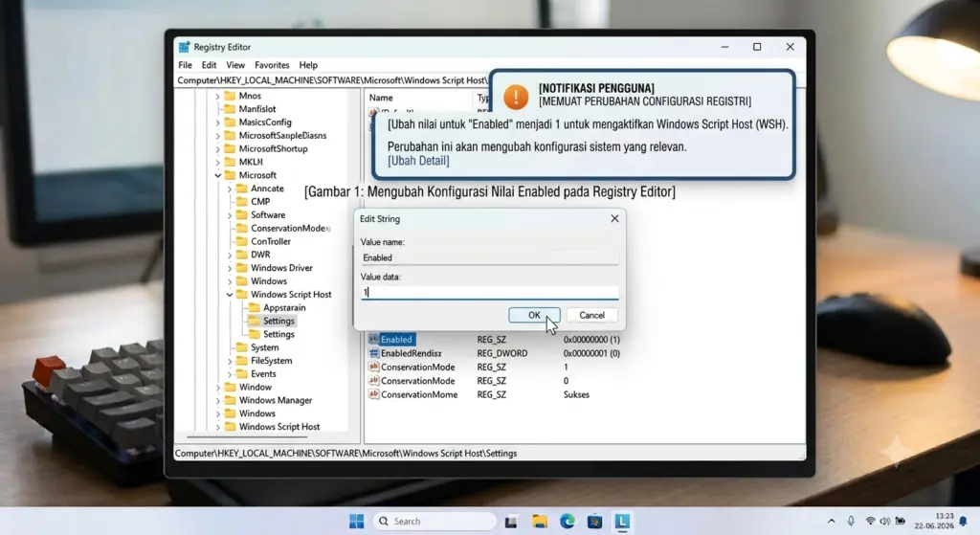Image resolution: width=980 pixels, height=535 pixels.
Task: Click the Value name field showing Enabled
Action: tap(489, 257)
